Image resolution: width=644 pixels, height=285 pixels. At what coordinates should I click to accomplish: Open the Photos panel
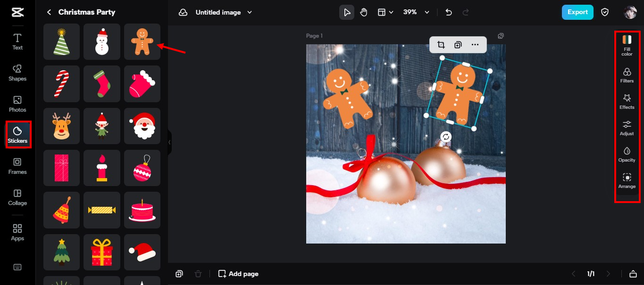[x=18, y=104]
